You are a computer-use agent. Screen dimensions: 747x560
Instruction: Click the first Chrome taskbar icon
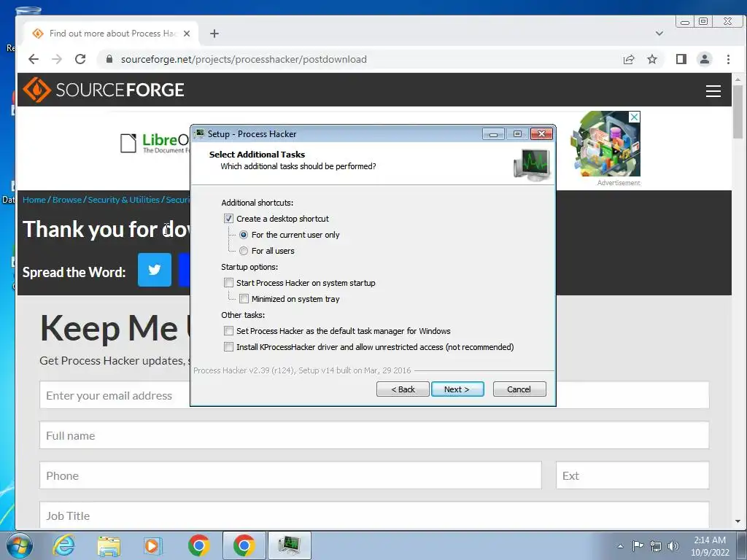[x=198, y=545]
